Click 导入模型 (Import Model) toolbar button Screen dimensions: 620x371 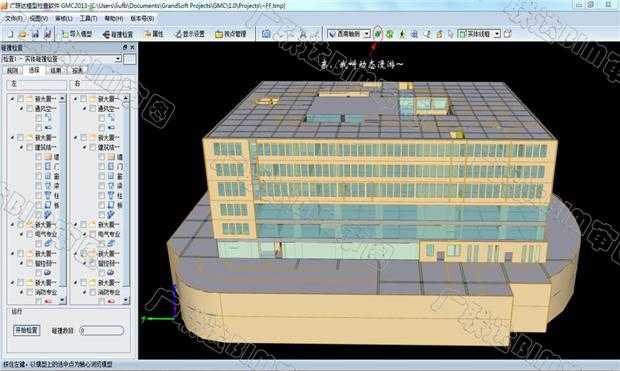coord(77,34)
